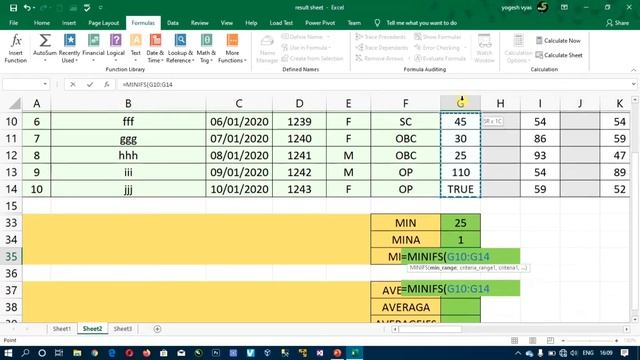Open the Text functions icon
The image size is (640, 360).
point(136,48)
